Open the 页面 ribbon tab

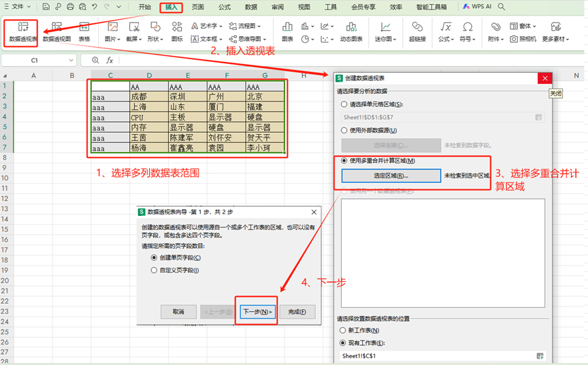[197, 7]
